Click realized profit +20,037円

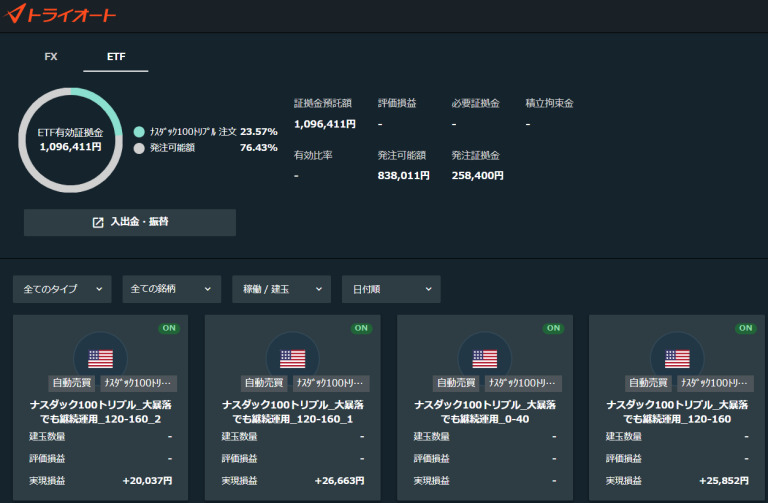click(x=147, y=481)
